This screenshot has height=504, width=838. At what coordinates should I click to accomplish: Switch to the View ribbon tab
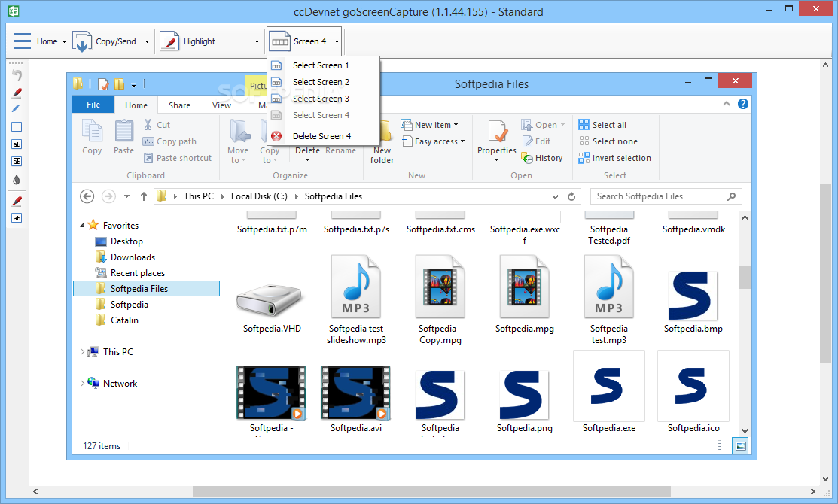click(x=221, y=105)
